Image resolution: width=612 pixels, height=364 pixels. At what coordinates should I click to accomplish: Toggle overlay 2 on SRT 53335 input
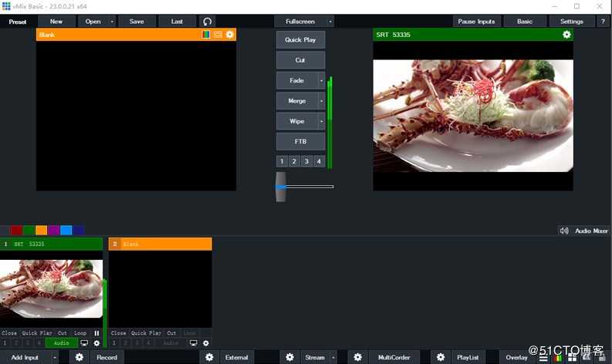16,343
